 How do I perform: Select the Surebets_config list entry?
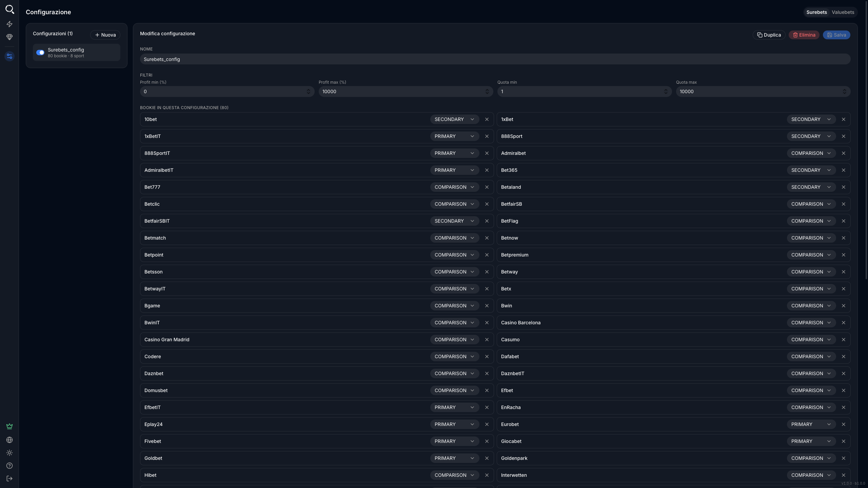coord(77,53)
